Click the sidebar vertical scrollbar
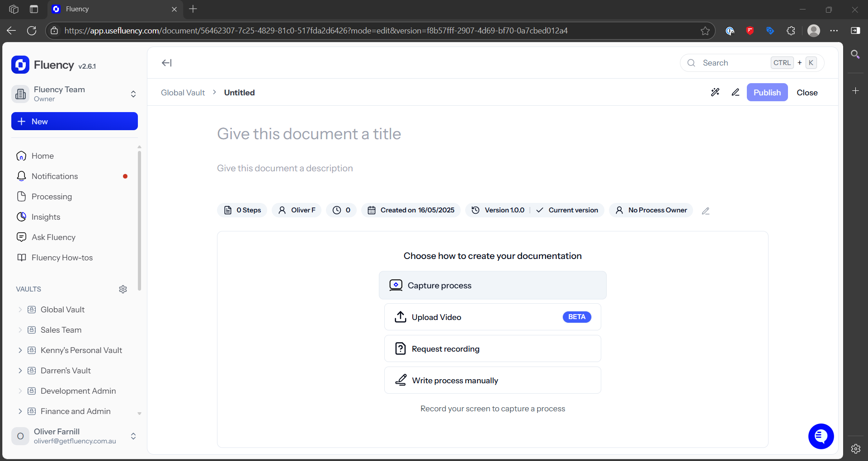Screen dimensions: 868x461 [x=139, y=221]
